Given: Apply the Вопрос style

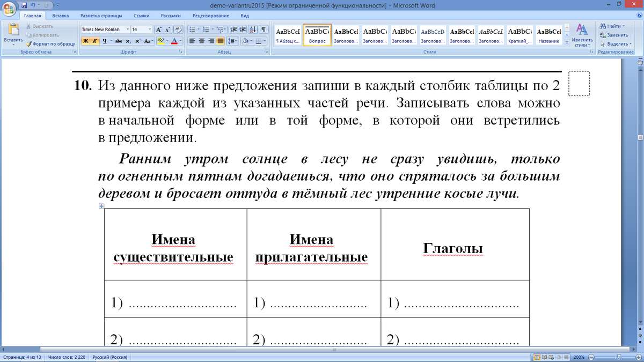Looking at the screenshot, I should click(317, 35).
